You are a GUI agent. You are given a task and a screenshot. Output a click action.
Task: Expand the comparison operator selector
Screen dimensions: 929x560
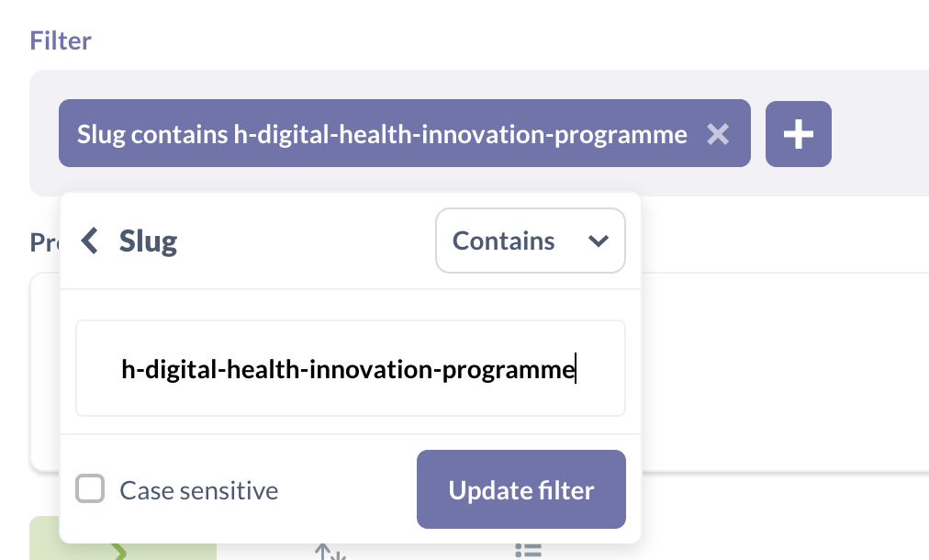tap(531, 241)
